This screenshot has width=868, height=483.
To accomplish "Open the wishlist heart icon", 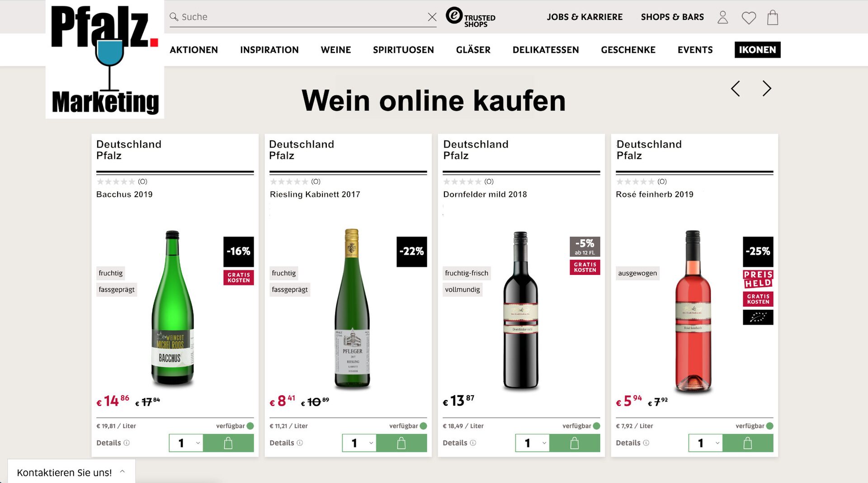I will click(x=749, y=18).
